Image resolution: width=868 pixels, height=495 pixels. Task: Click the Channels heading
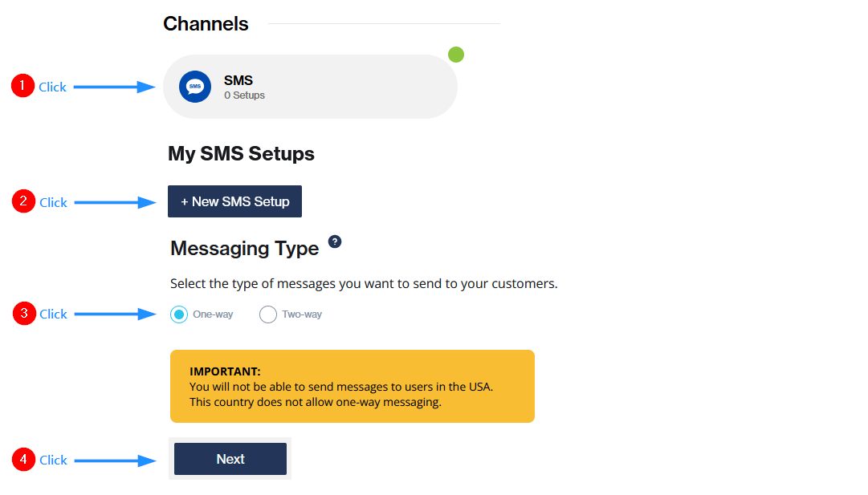(x=206, y=24)
